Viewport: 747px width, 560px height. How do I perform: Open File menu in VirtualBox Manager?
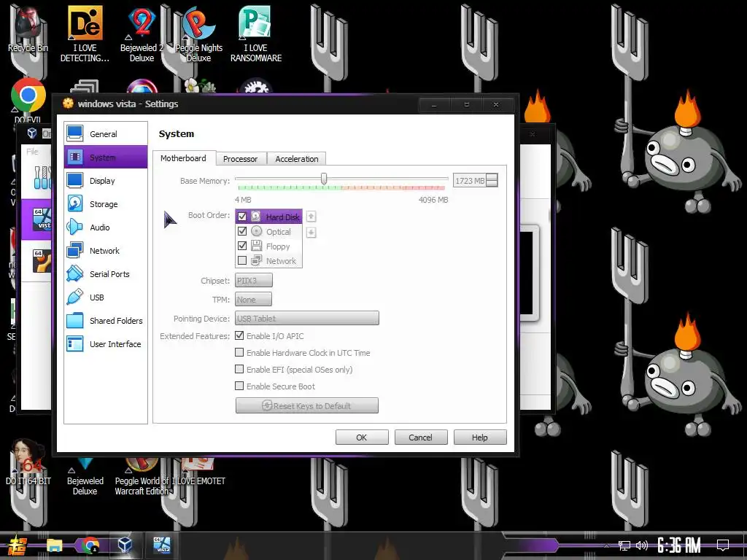[32, 152]
